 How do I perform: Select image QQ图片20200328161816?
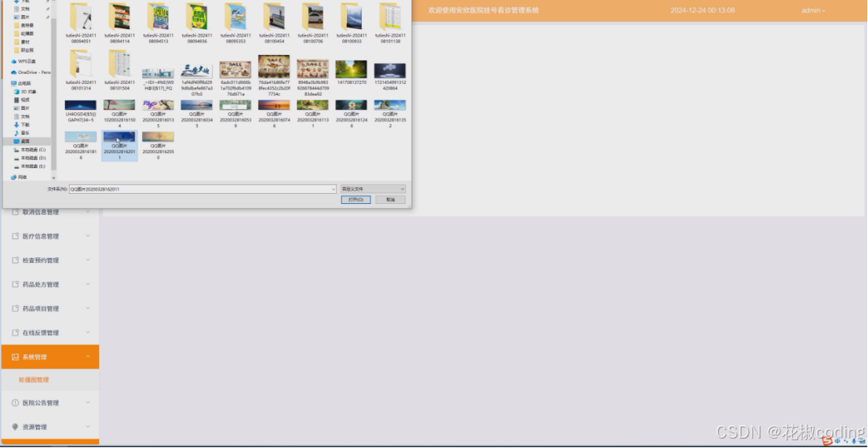click(81, 146)
